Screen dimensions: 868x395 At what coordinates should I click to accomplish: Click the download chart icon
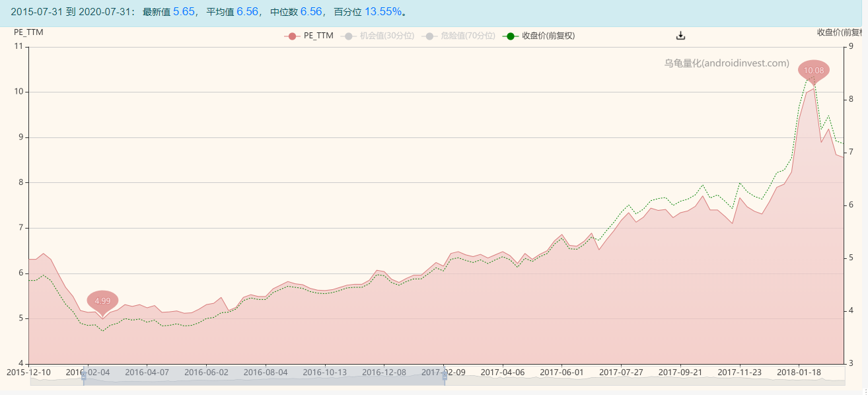(x=680, y=34)
